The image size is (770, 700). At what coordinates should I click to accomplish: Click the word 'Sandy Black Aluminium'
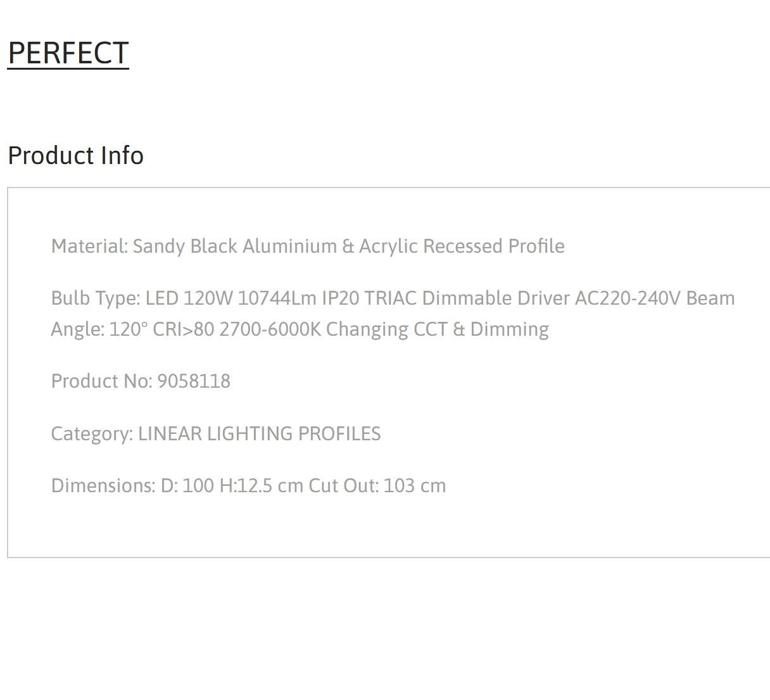[x=235, y=246]
